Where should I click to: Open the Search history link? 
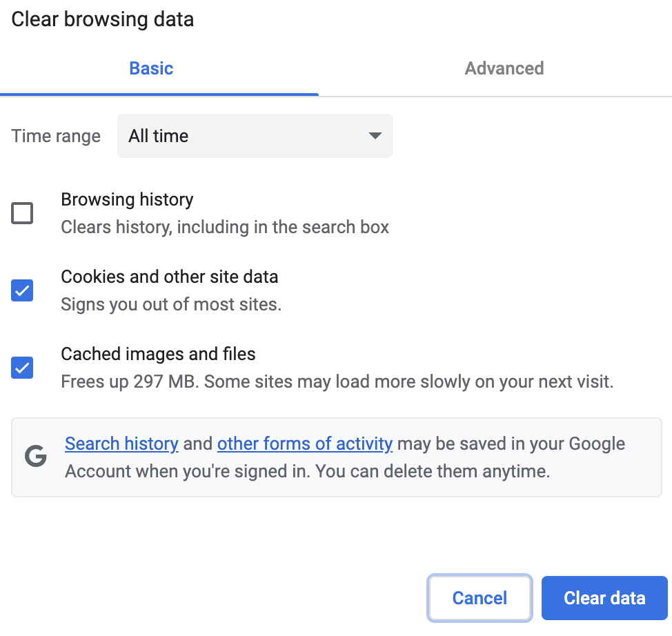(121, 444)
